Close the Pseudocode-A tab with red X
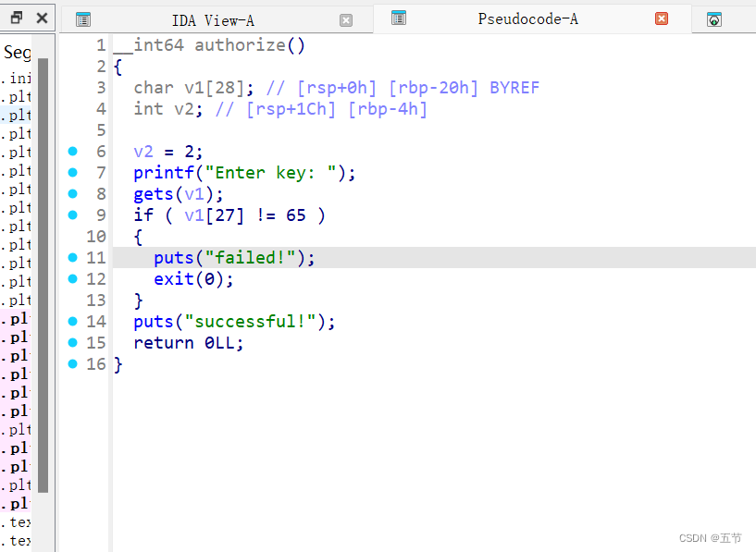Viewport: 756px width, 552px height. pyautogui.click(x=662, y=18)
